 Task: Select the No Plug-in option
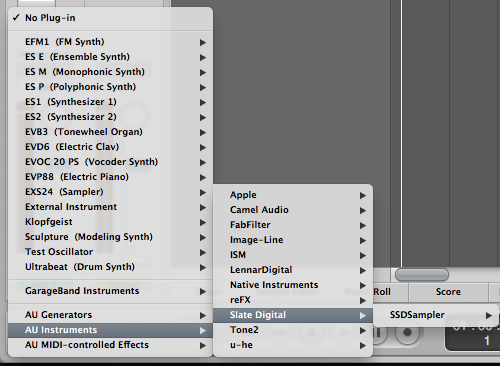[110, 18]
